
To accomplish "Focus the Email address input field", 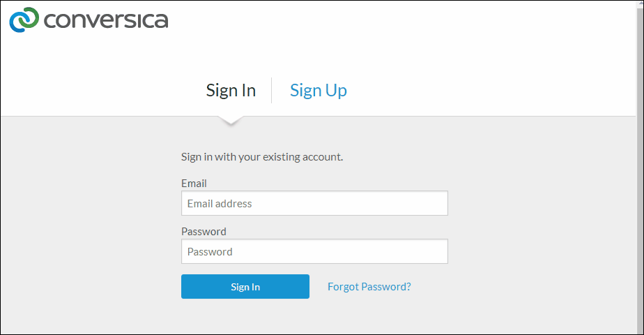I will click(x=314, y=203).
